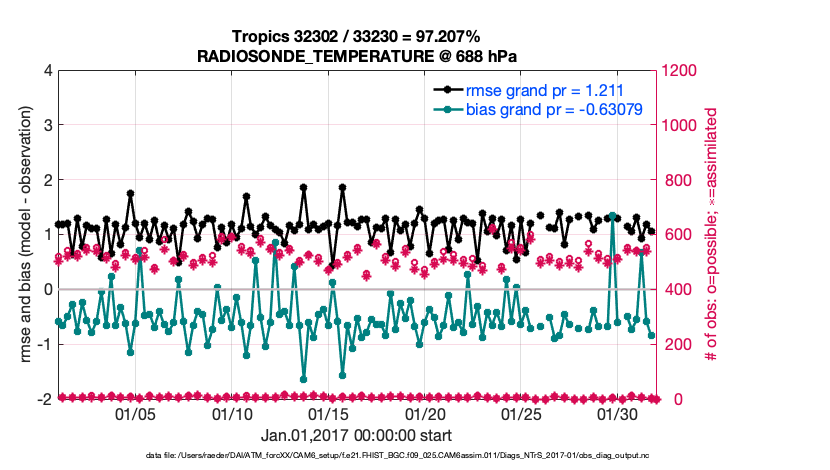Select the 01/10 date tick label
Viewport: 830px width, 470px height.
[x=233, y=415]
